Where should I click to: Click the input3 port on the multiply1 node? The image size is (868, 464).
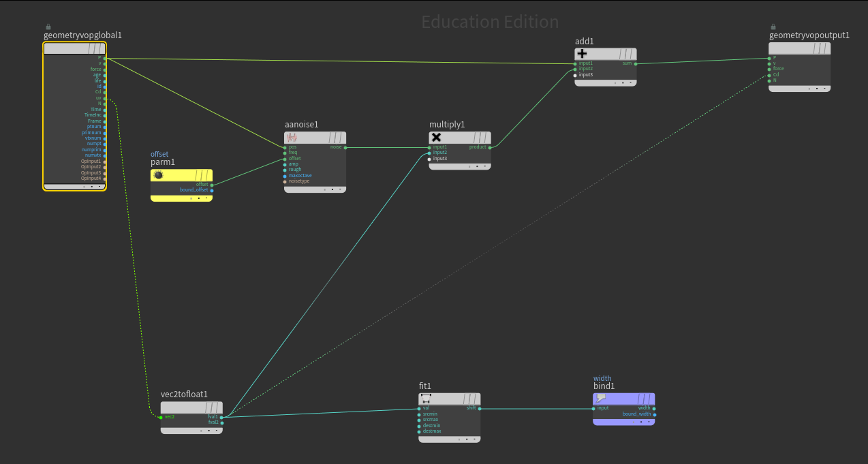tap(429, 159)
